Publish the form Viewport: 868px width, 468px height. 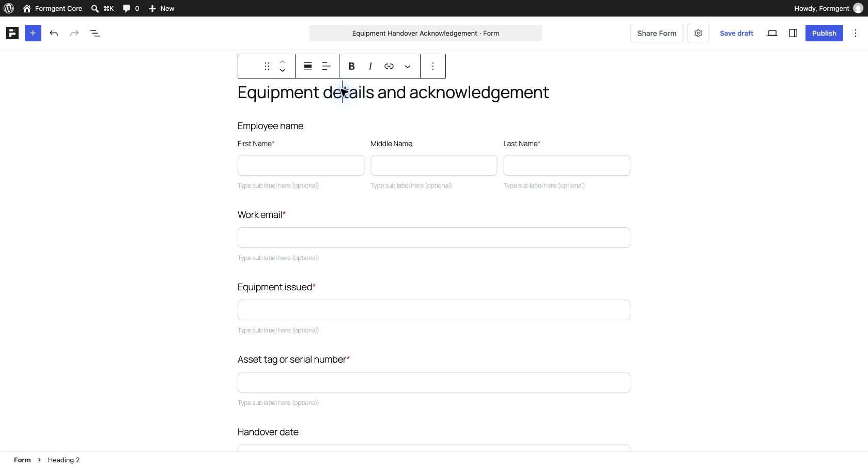point(824,33)
